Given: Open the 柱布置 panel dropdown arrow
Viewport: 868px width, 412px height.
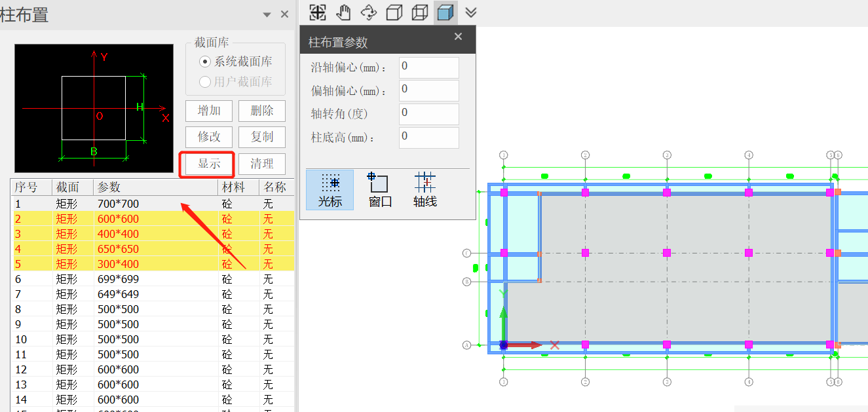Looking at the screenshot, I should [x=267, y=14].
